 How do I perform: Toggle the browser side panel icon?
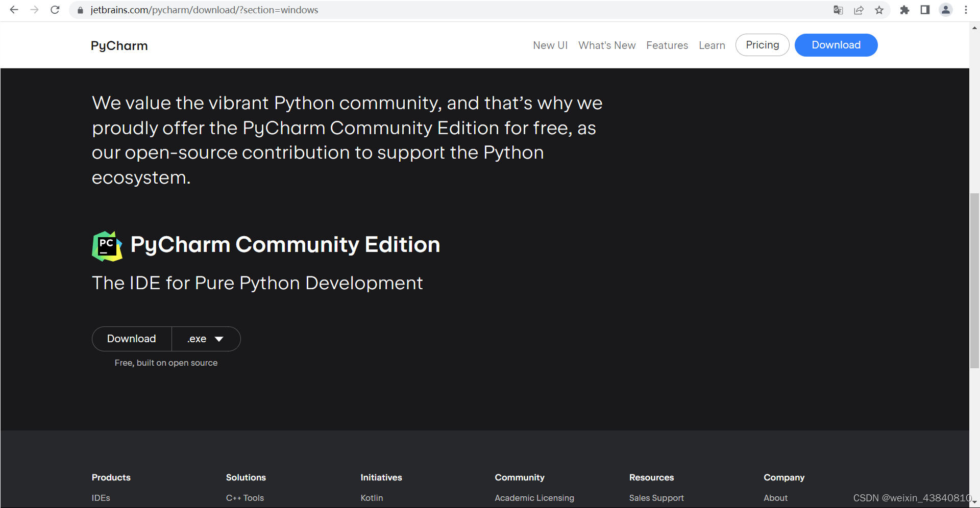tap(925, 10)
